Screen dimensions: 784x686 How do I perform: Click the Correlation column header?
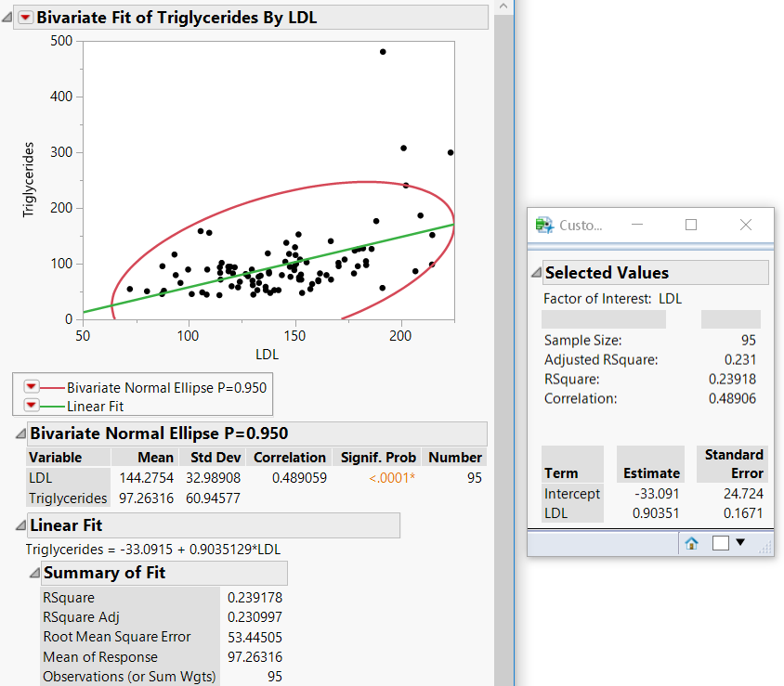(289, 458)
